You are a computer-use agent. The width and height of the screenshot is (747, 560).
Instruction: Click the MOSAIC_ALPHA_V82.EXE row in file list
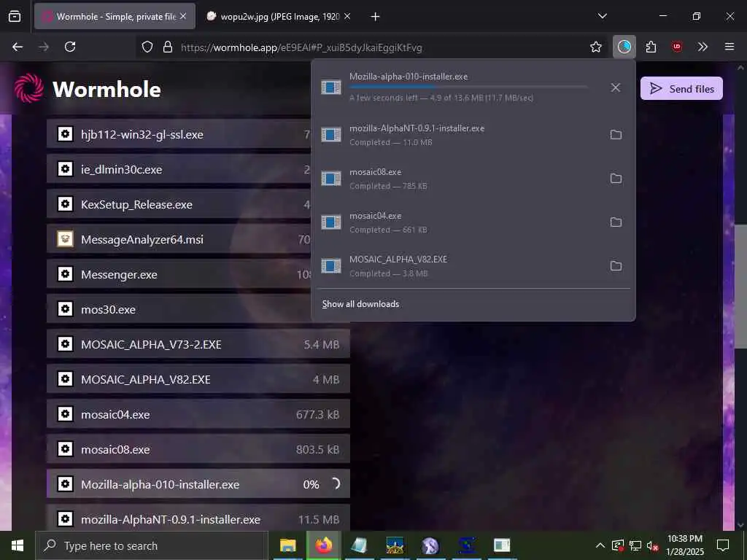click(198, 379)
